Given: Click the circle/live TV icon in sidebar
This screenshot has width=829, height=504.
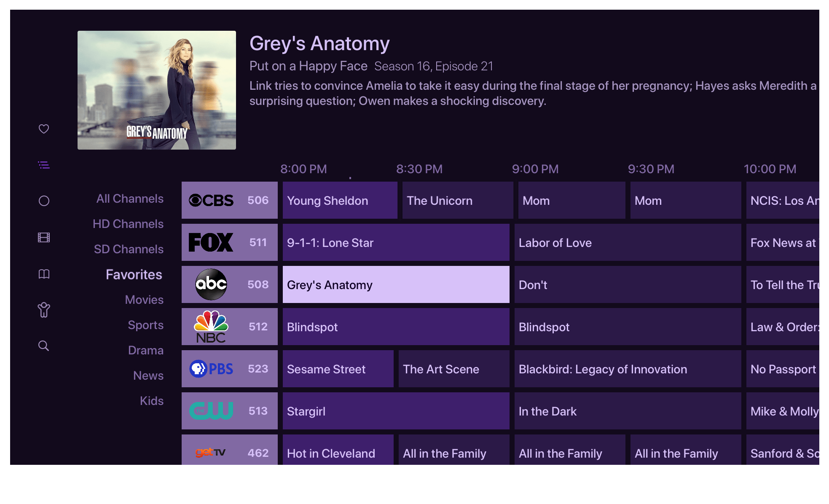Looking at the screenshot, I should pyautogui.click(x=44, y=201).
